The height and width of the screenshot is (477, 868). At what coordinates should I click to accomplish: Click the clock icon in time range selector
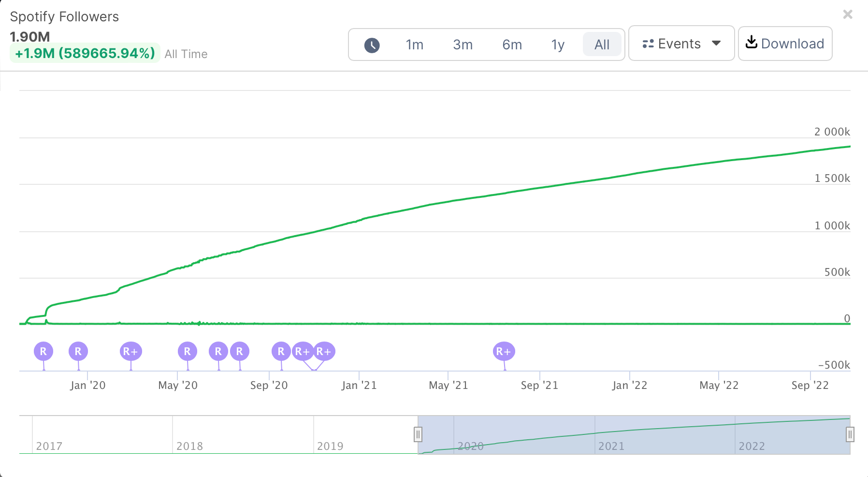pos(372,45)
